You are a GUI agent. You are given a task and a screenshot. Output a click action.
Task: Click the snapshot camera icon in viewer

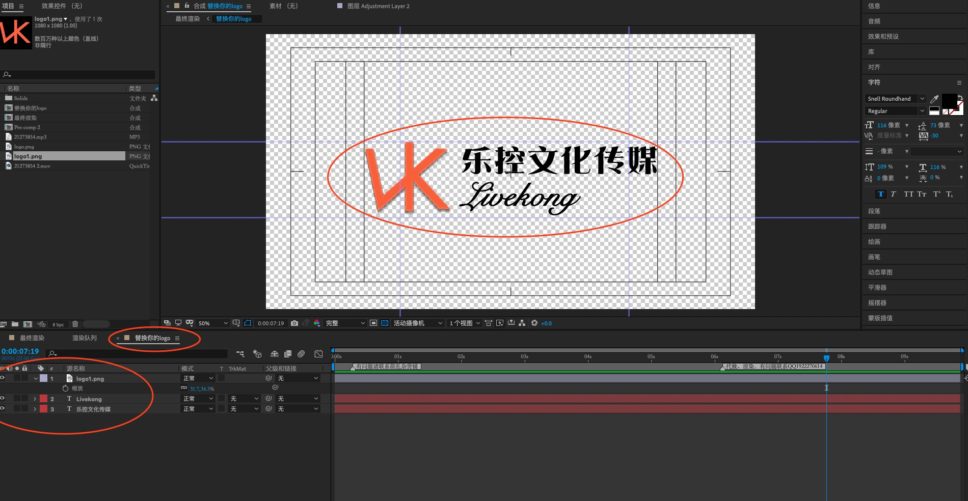(x=294, y=323)
